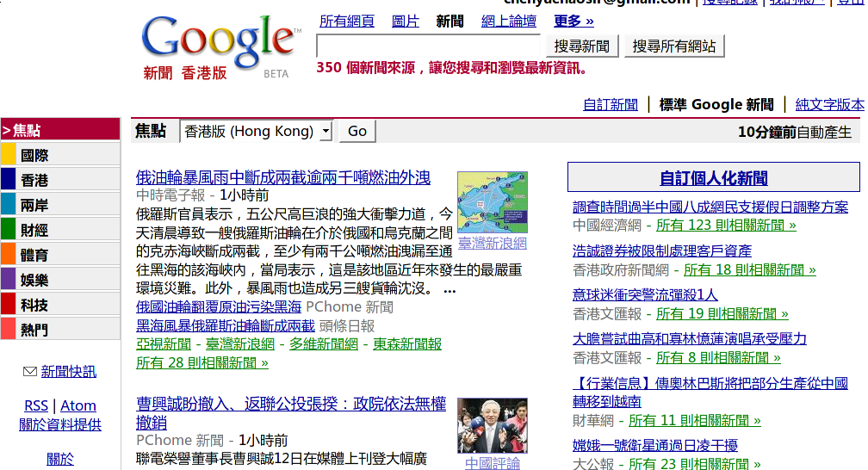Show 所有 11 則相關新聞 link

(x=694, y=420)
